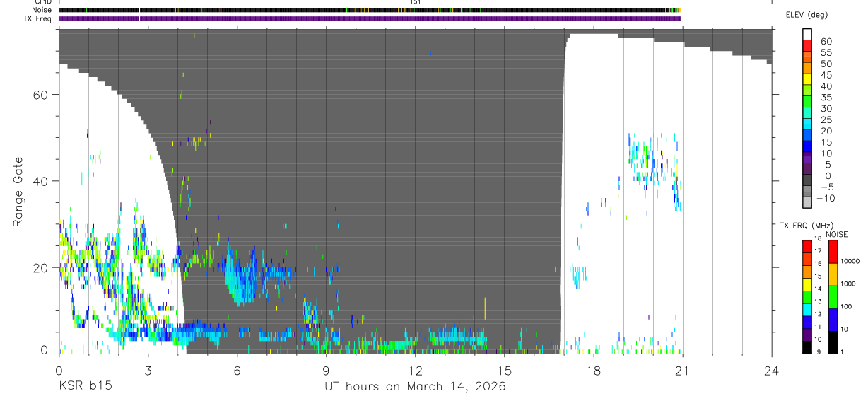The height and width of the screenshot is (401, 868).
Task: Click the light gray bottom segment of the ELEV bar
Action: point(807,203)
